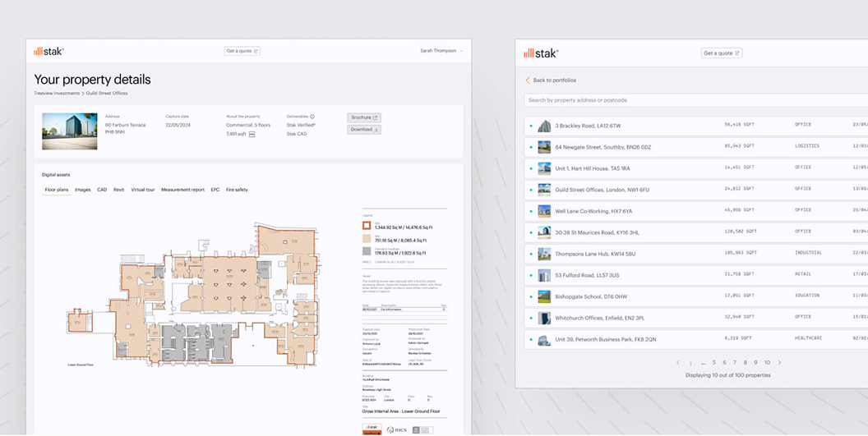
Task: Open the Virtual tour tab
Action: (143, 190)
